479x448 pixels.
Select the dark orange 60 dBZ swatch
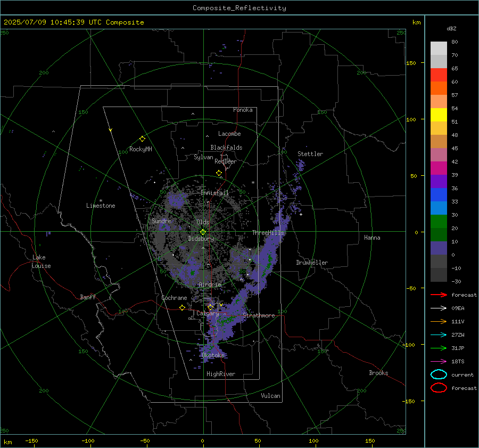(x=439, y=88)
